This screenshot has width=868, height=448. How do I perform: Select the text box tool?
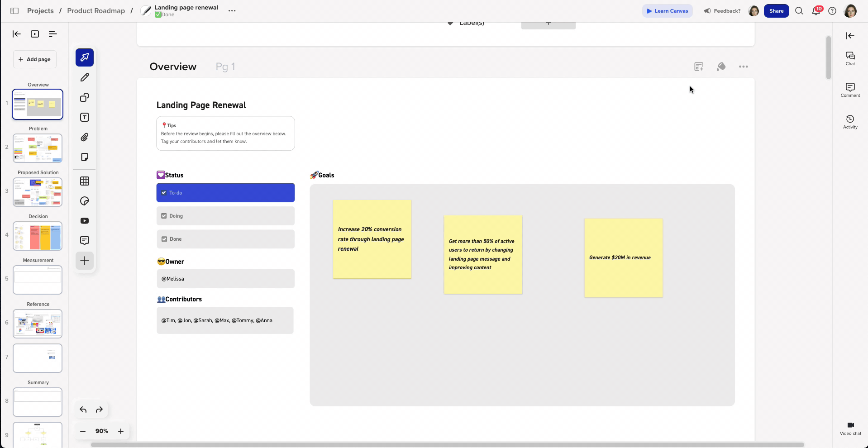(85, 117)
